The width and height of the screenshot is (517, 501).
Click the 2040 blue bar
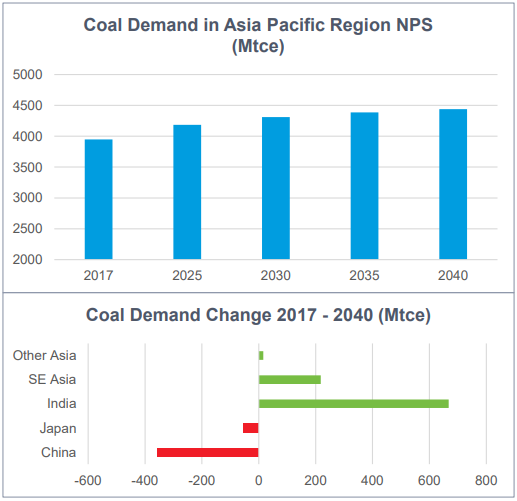(x=453, y=184)
